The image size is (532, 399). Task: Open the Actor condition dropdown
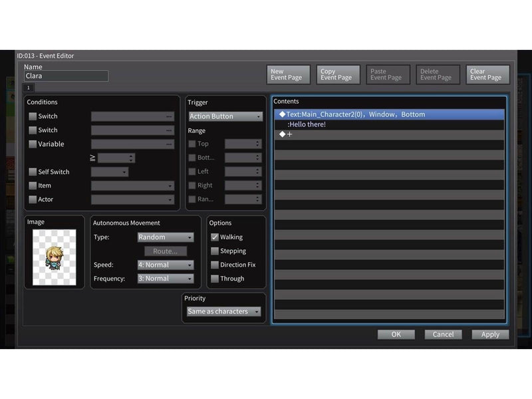point(132,199)
